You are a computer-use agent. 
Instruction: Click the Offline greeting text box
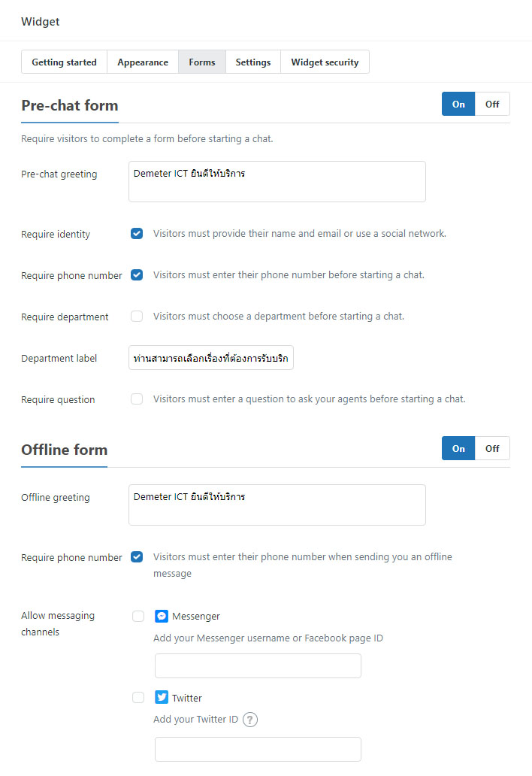(277, 505)
